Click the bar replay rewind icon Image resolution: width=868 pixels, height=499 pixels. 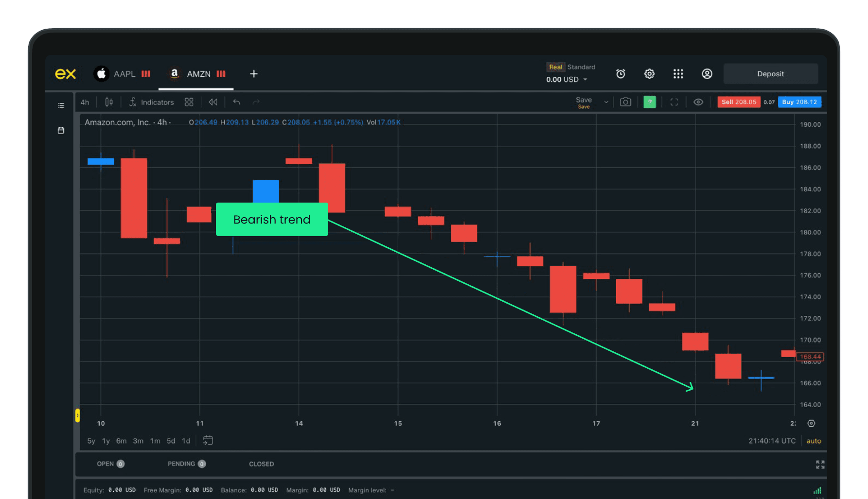213,102
